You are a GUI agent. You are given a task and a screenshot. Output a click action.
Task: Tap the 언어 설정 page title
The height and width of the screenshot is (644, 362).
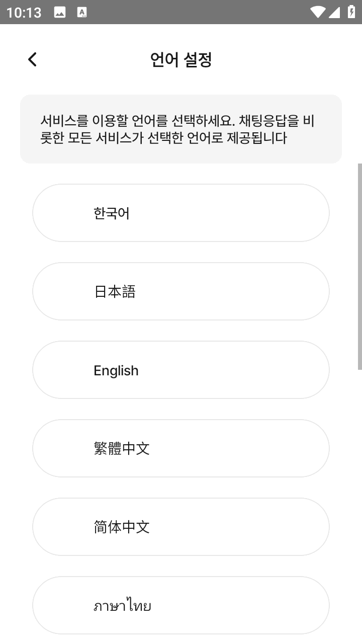(x=181, y=59)
